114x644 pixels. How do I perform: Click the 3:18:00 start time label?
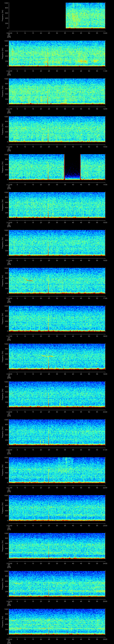[x=9, y=374]
